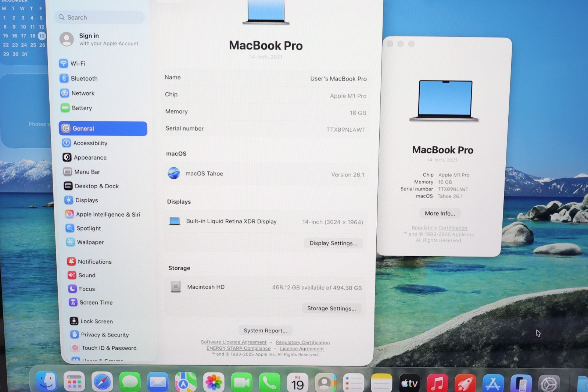Open the Software Licence Agreement link

(x=233, y=342)
